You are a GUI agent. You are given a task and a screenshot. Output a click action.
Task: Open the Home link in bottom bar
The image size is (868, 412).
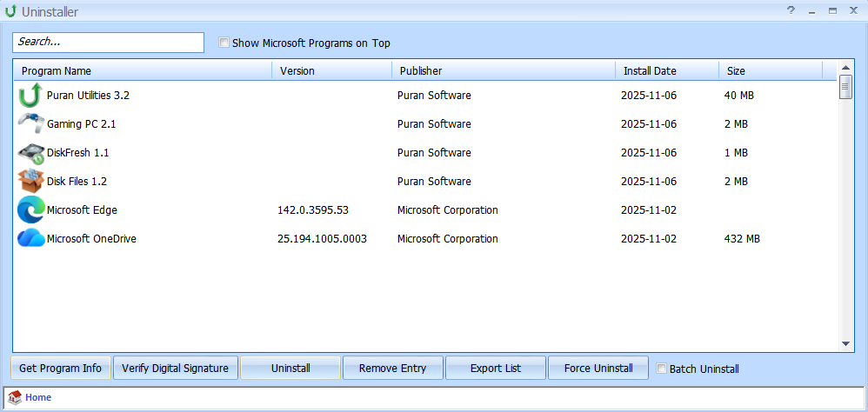(x=38, y=398)
